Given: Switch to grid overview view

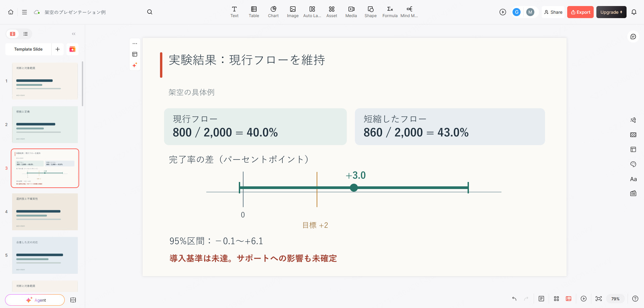Looking at the screenshot, I should pos(556,299).
